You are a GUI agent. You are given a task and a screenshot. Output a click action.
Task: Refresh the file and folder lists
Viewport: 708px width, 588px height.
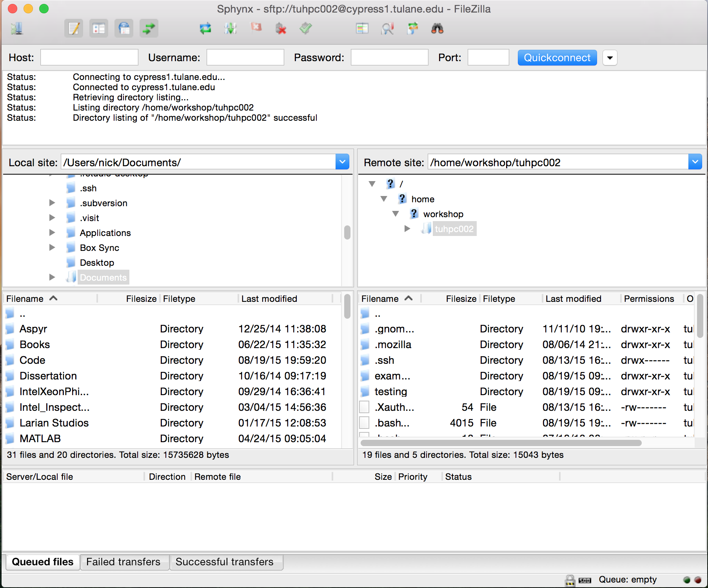pos(205,29)
